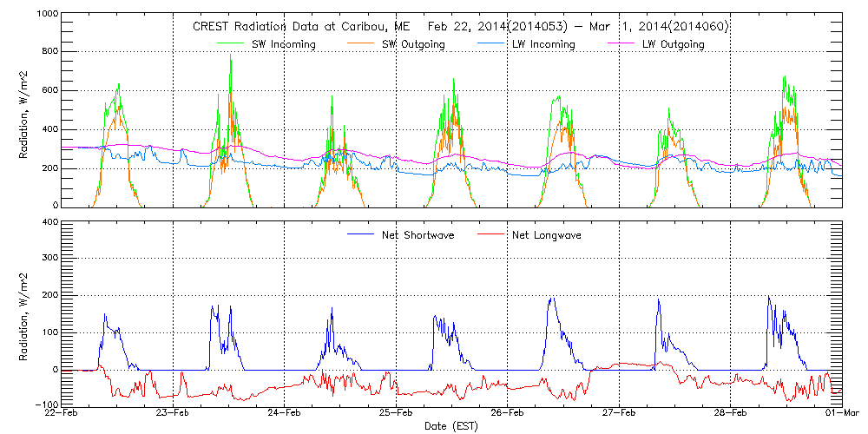Screen dimensions: 868x434
Task: Click the 27-Feb date tick label
Action: click(619, 413)
